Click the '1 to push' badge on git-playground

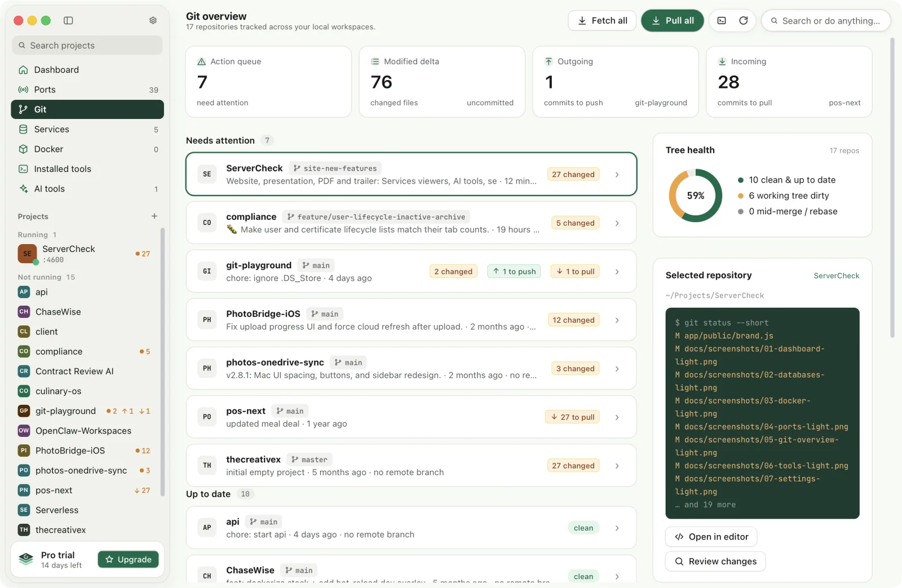(514, 272)
